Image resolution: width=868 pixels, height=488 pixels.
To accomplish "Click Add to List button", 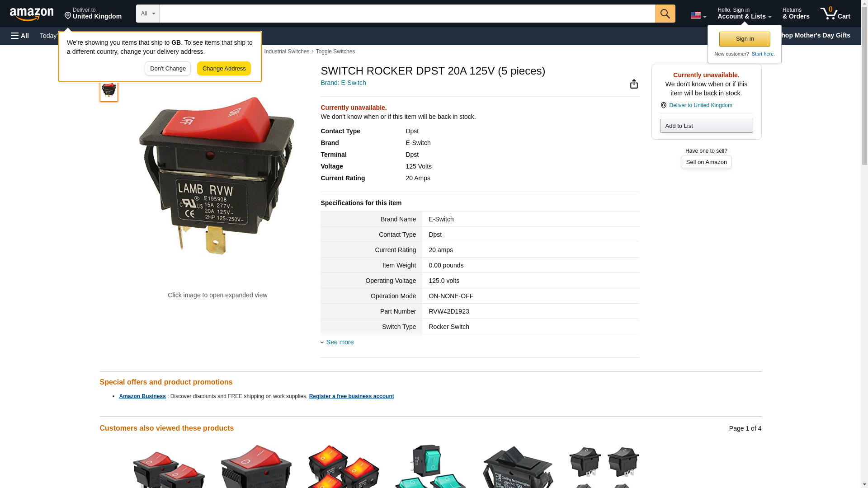I will (706, 126).
